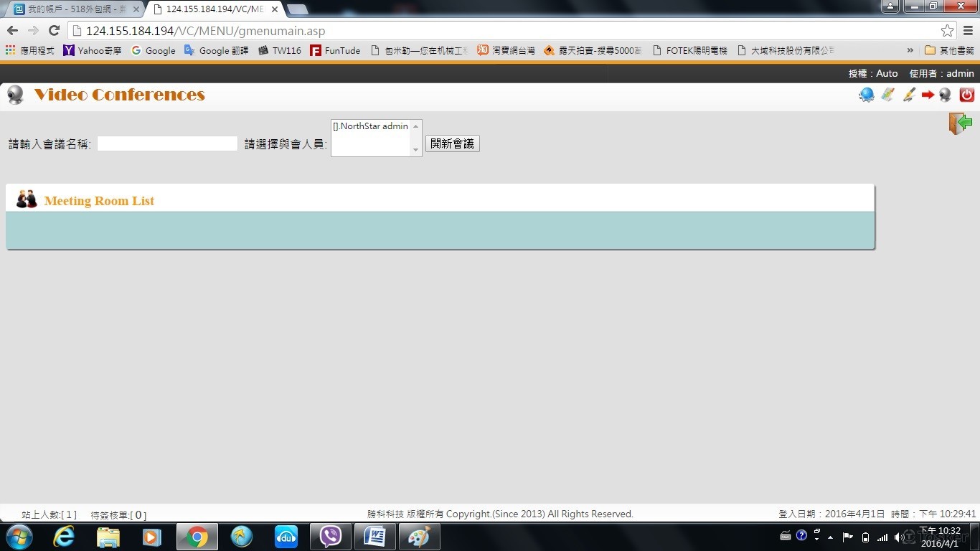Bookmark this page with the star icon
The height and width of the screenshot is (551, 980).
tap(947, 31)
